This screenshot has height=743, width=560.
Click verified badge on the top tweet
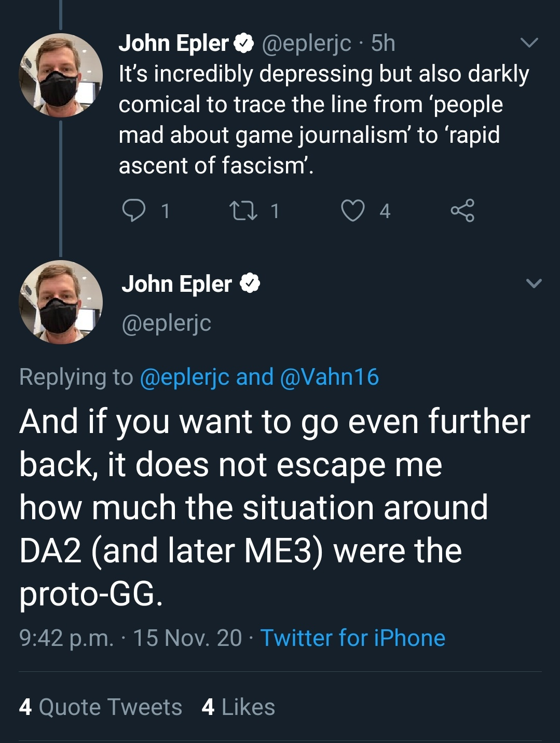tap(243, 44)
